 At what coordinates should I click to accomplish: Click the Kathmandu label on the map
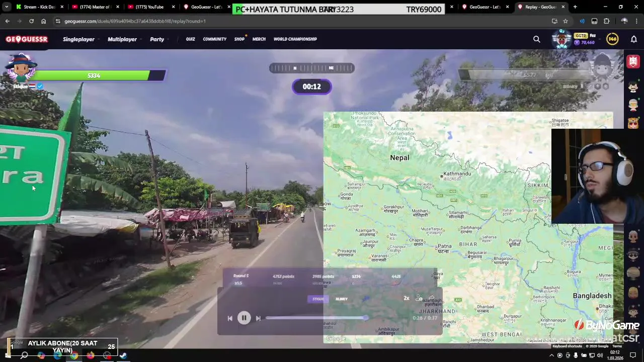tap(458, 174)
